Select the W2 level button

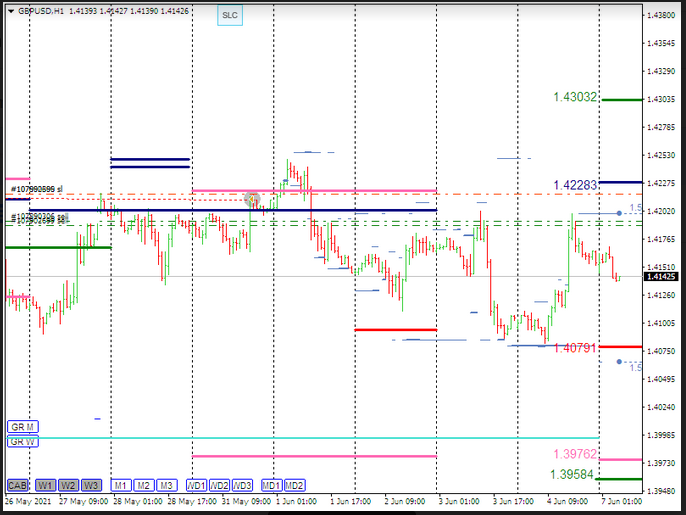(x=69, y=485)
